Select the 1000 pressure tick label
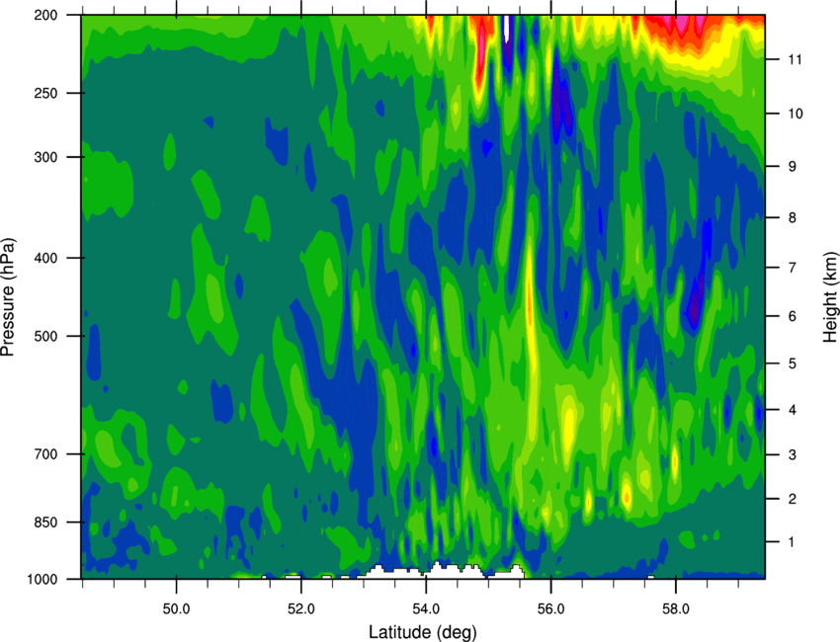Image resolution: width=840 pixels, height=642 pixels. click(42, 580)
